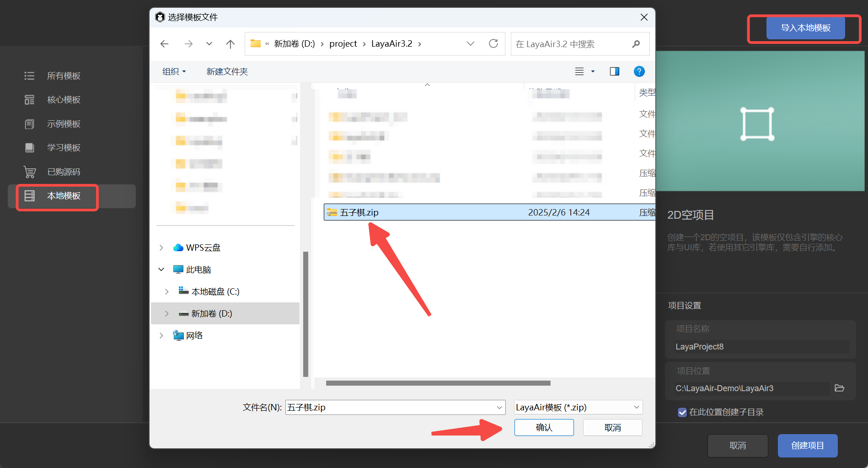Select the 五子棋.zip file
The image size is (868, 468).
(359, 212)
